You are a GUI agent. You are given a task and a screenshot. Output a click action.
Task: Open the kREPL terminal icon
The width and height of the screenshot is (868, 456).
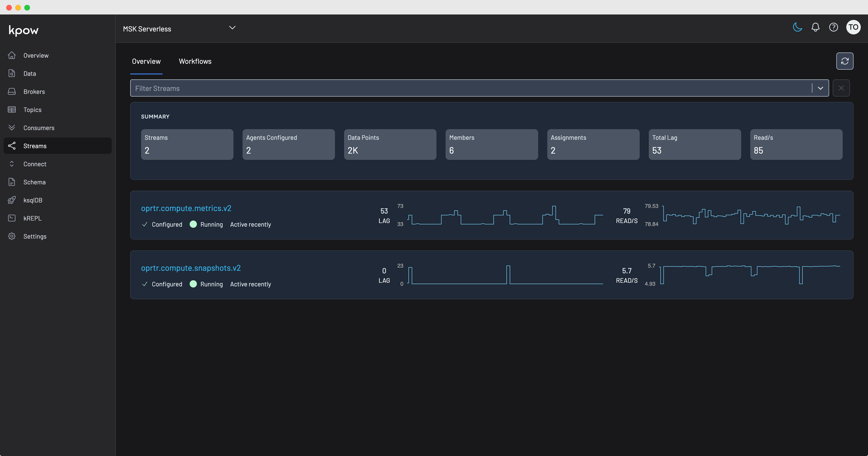pos(12,218)
